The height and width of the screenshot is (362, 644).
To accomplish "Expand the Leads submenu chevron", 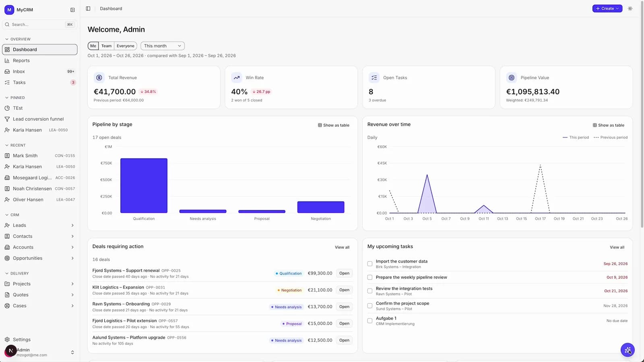I will point(72,225).
